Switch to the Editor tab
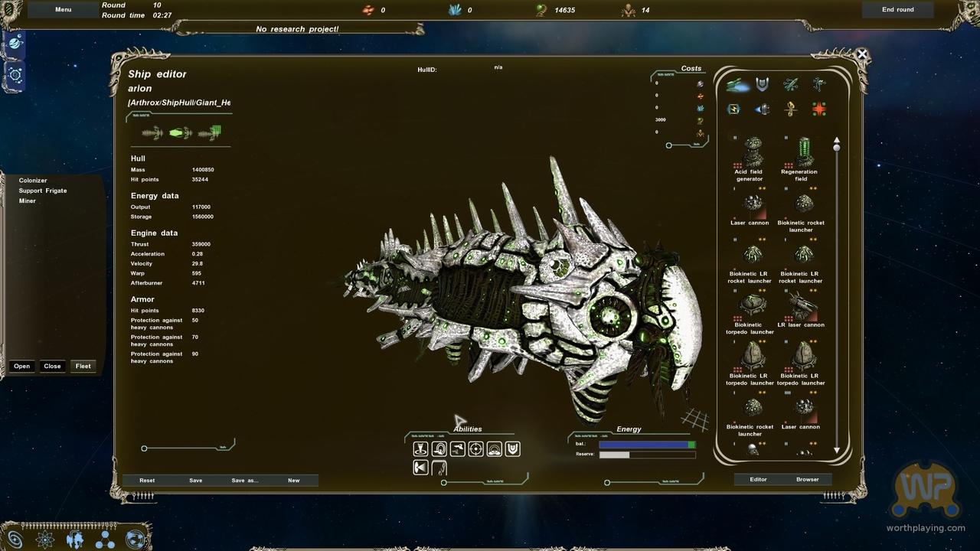 pos(758,480)
